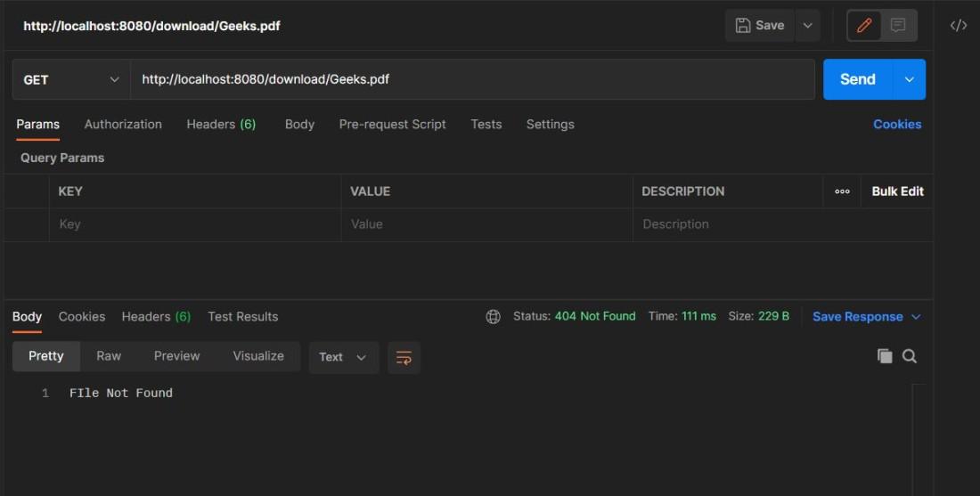This screenshot has width=980, height=496.
Task: Expand the Send button options arrow
Action: [x=910, y=79]
